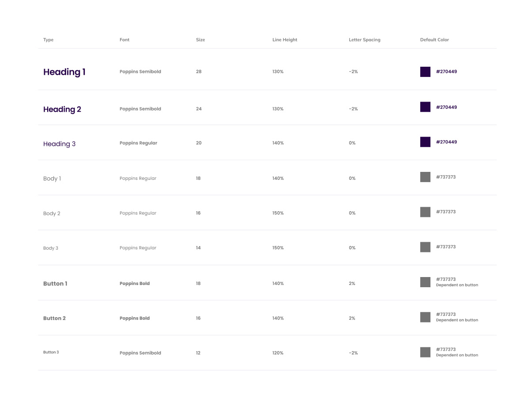Select "Poppins Regular" in the Body 3 row
Screen dimensions: 532x418
pos(138,248)
